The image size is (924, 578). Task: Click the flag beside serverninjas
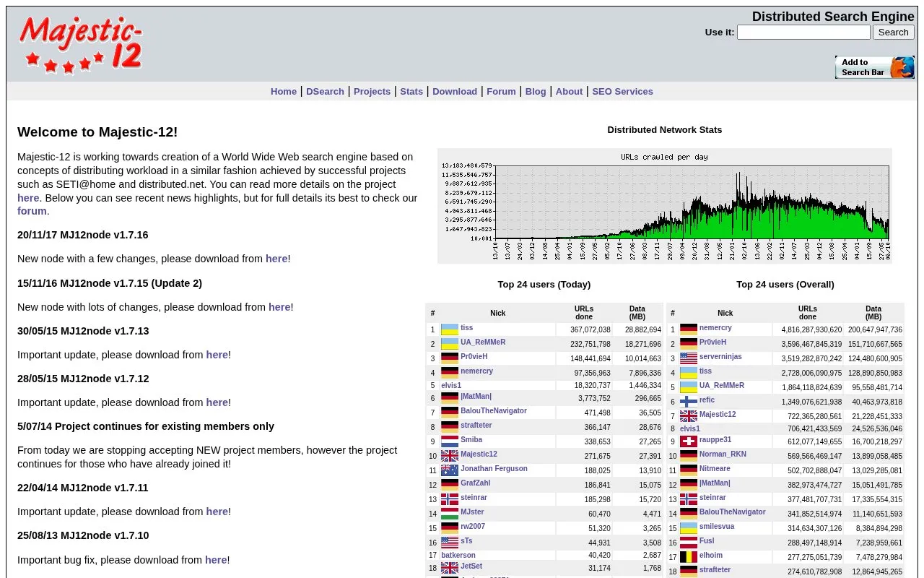[x=689, y=358]
